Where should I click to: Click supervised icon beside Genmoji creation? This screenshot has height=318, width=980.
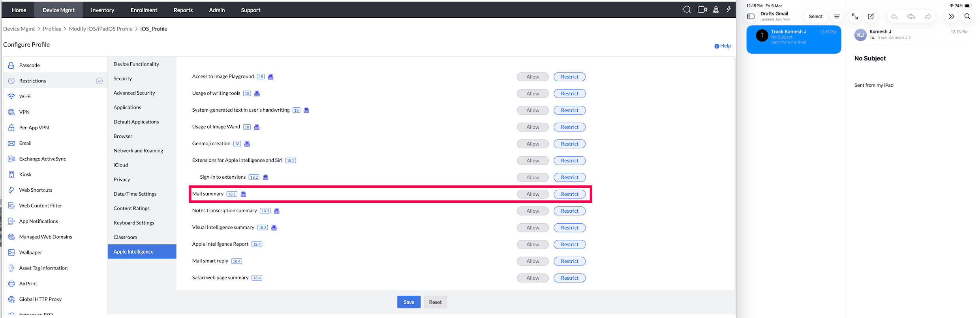(x=247, y=144)
